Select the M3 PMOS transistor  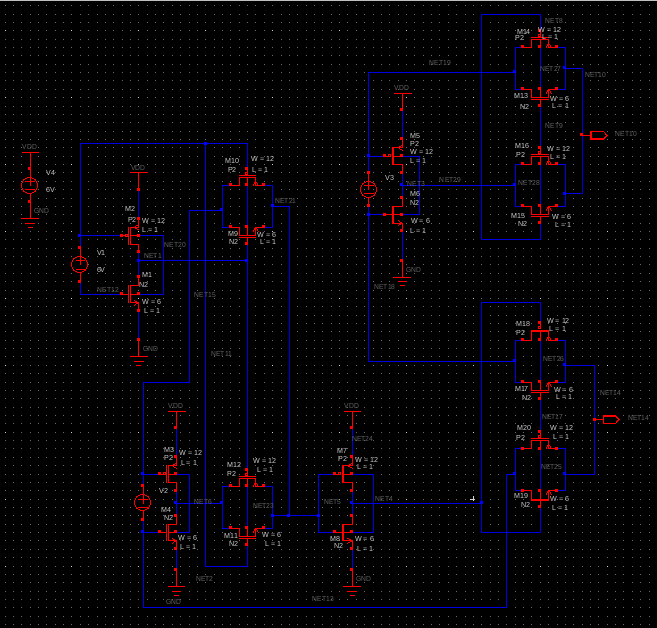tap(170, 474)
